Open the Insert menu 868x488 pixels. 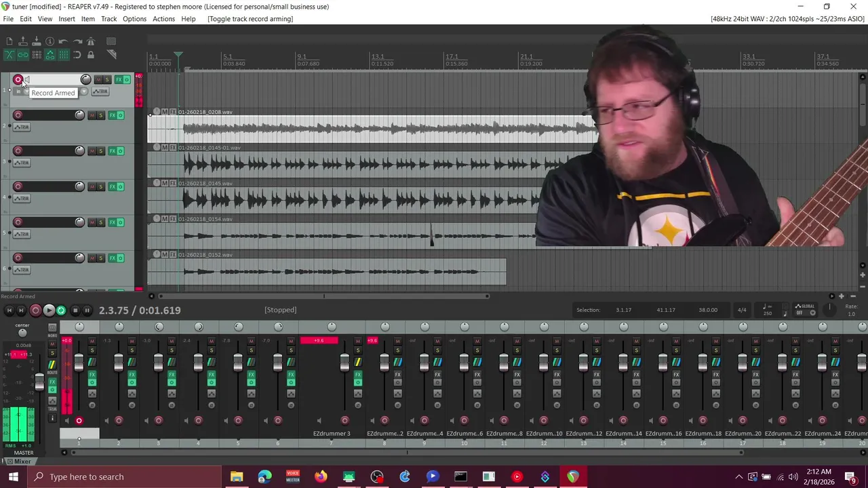[66, 19]
